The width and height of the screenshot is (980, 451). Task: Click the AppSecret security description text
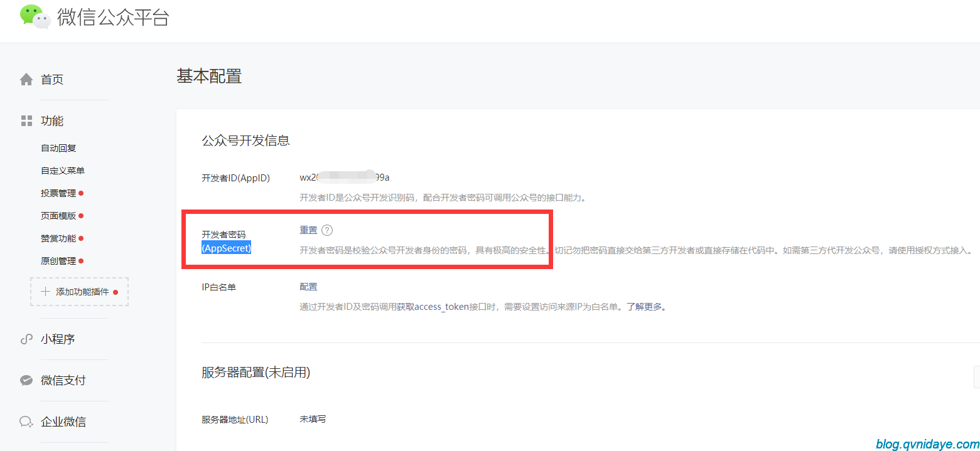point(637,250)
